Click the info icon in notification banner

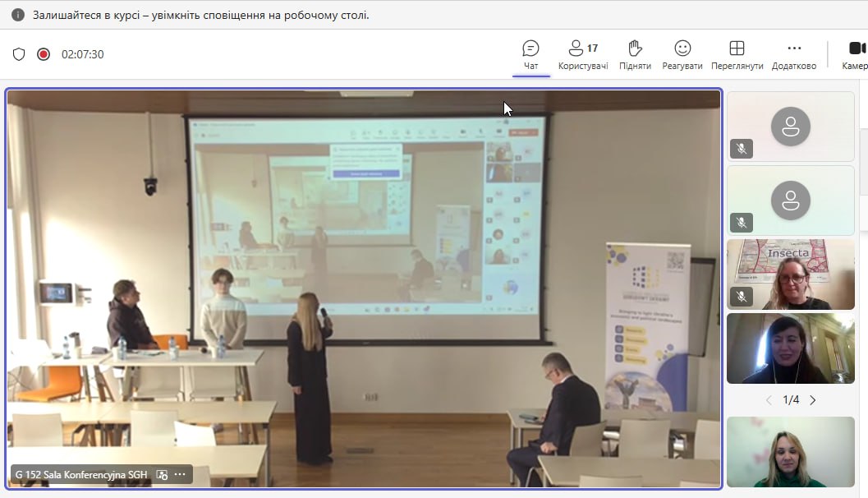[x=17, y=15]
